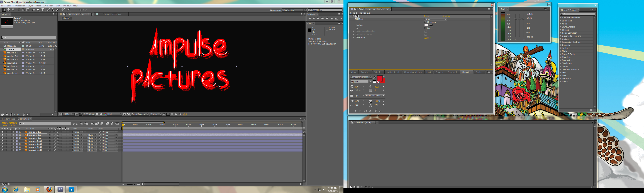Image resolution: width=644 pixels, height=193 pixels.
Task: Toggle fx effect switch for Fill
Action: (x=354, y=16)
